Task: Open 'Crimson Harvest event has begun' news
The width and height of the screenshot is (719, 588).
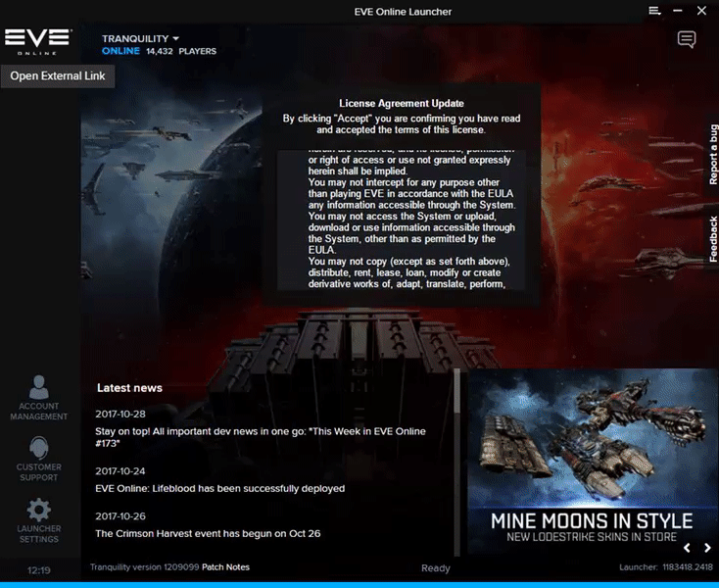Action: [x=208, y=533]
